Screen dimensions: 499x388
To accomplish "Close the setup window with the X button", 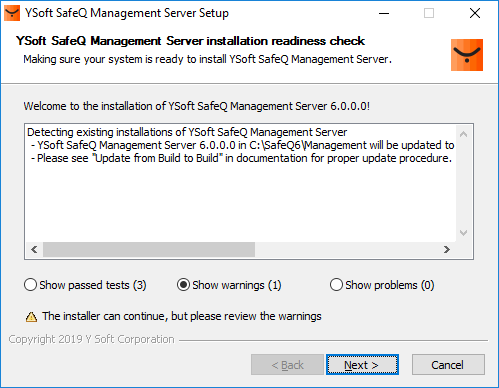I will [x=475, y=13].
